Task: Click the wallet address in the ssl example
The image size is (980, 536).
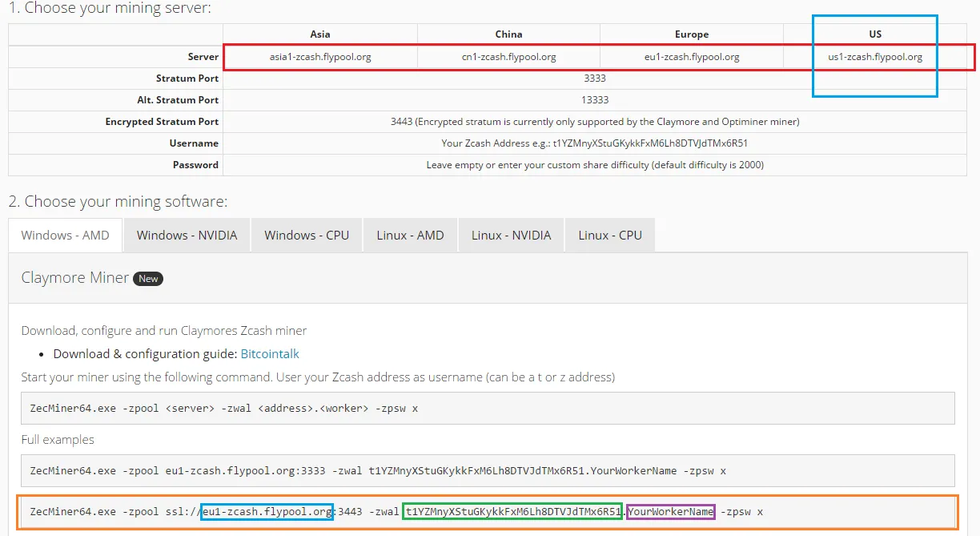Action: (513, 512)
